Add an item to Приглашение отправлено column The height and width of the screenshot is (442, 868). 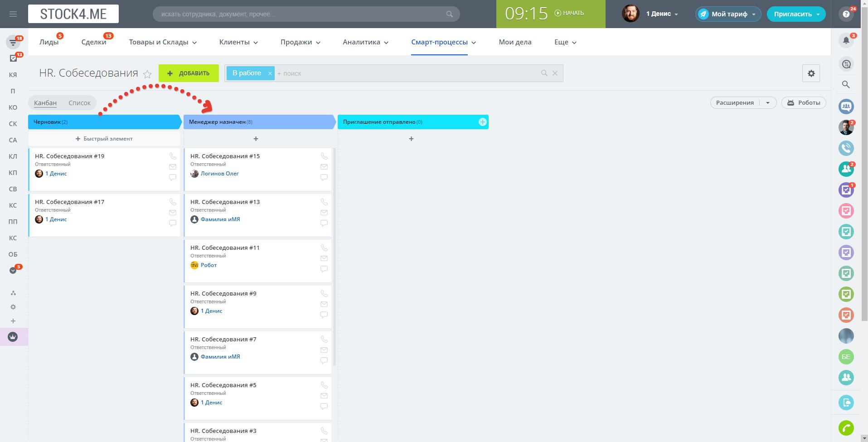(x=411, y=139)
